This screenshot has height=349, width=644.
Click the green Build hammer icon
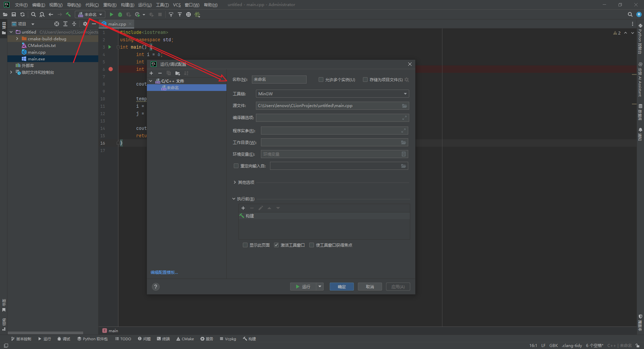(x=68, y=14)
